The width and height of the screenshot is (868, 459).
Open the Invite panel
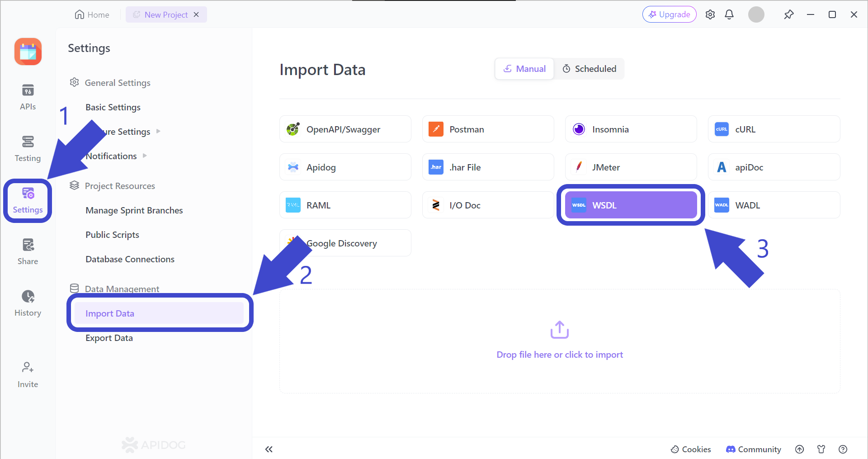tap(28, 374)
